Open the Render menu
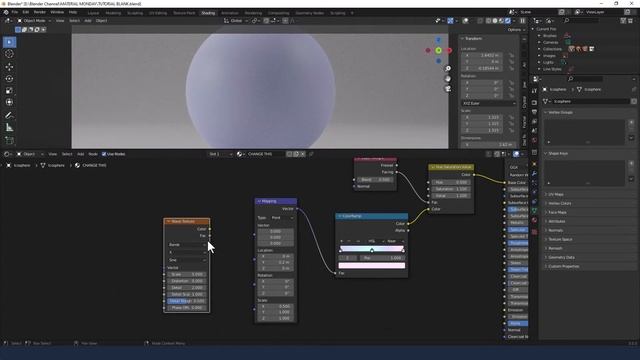 40,12
